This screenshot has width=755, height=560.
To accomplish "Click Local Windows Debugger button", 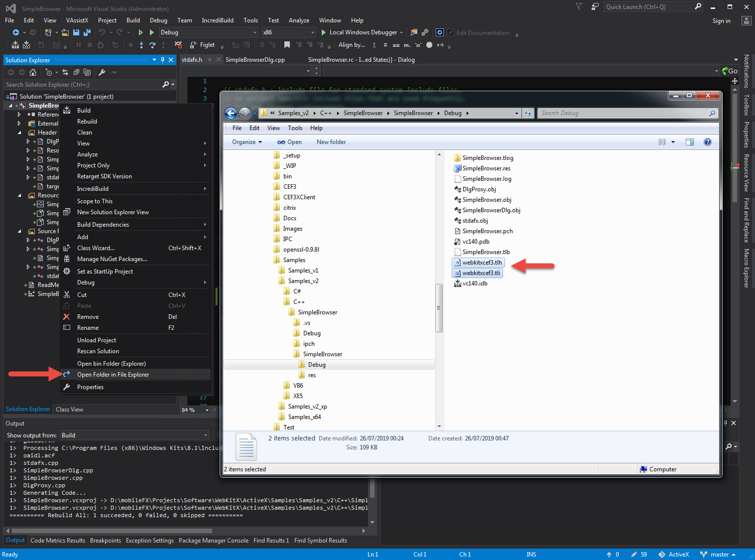I will (362, 32).
